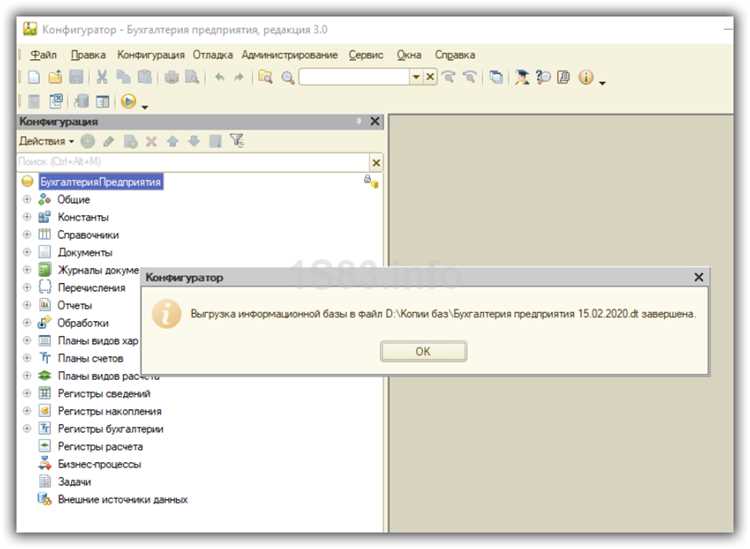The image size is (750, 549).
Task: Click the filter funnel icon in Configuration panel
Action: point(236,141)
